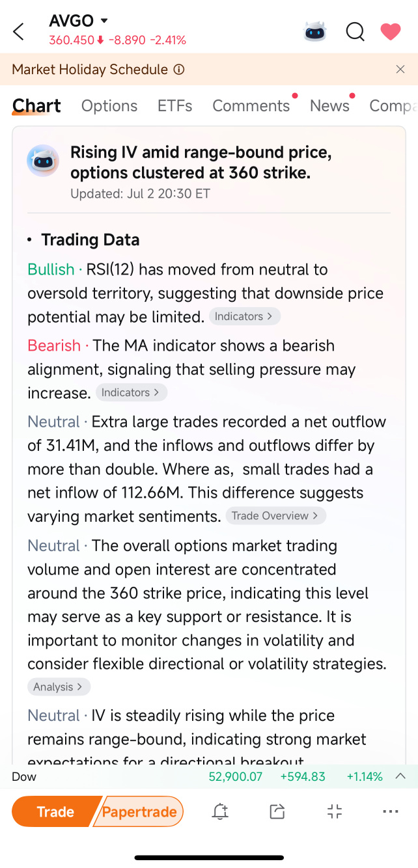Image resolution: width=418 pixels, height=868 pixels.
Task: Open the more options ellipsis icon
Action: point(391,811)
